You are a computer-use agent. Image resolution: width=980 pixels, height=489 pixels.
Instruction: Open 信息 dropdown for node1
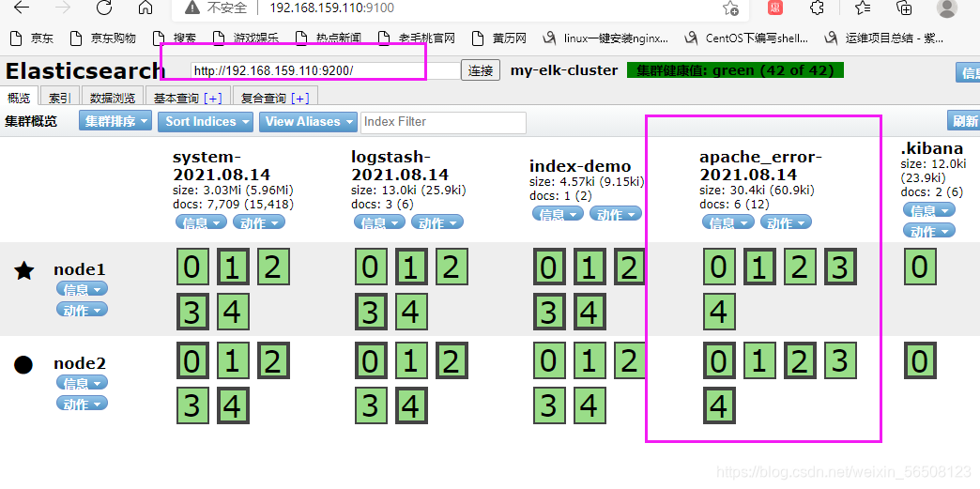coord(82,289)
